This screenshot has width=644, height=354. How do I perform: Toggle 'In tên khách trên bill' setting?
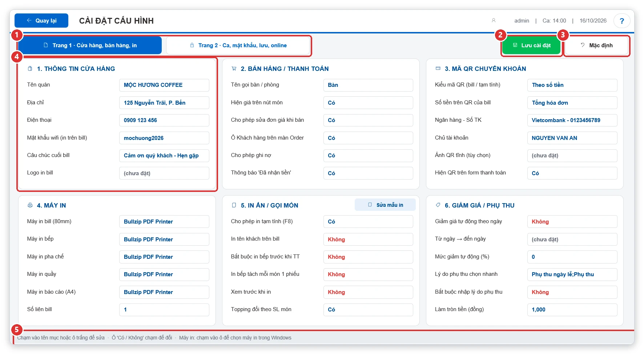pyautogui.click(x=368, y=239)
